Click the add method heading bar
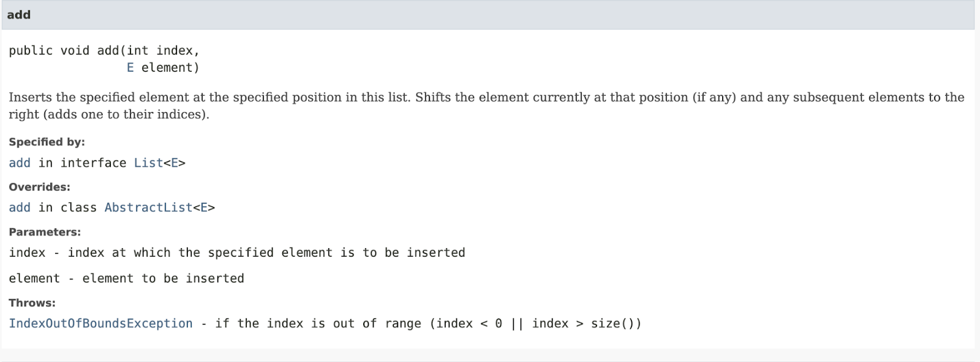Image resolution: width=980 pixels, height=362 pixels. [x=488, y=15]
